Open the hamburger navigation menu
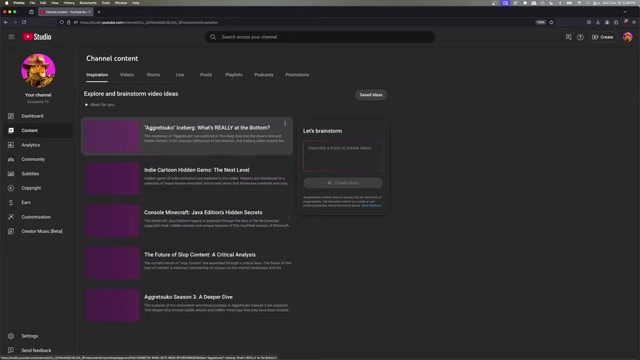The image size is (640, 360). (11, 37)
